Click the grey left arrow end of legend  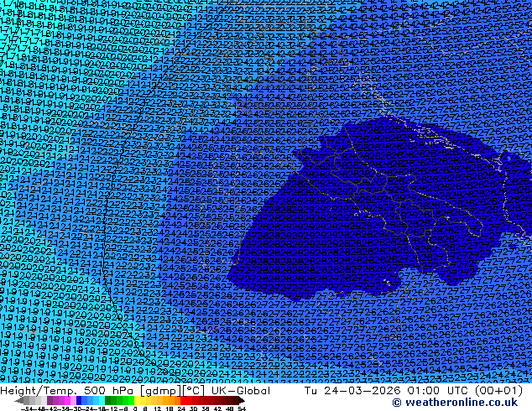(19, 400)
